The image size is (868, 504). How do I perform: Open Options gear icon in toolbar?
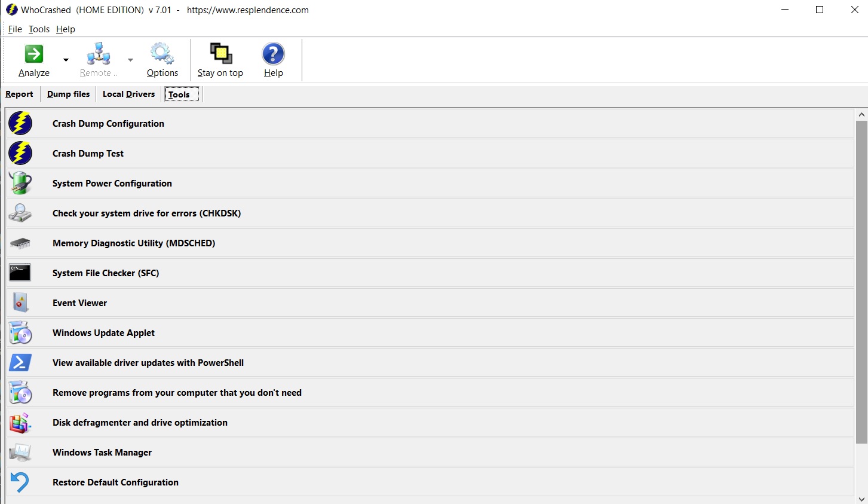(x=162, y=54)
